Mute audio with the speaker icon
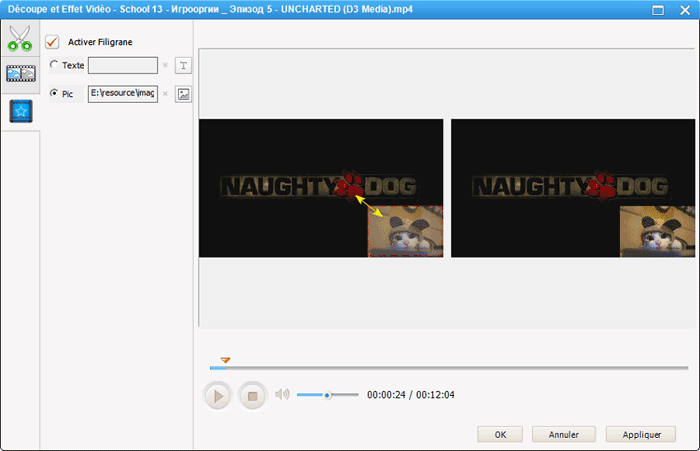Screen dimensions: 700x451 282,394
